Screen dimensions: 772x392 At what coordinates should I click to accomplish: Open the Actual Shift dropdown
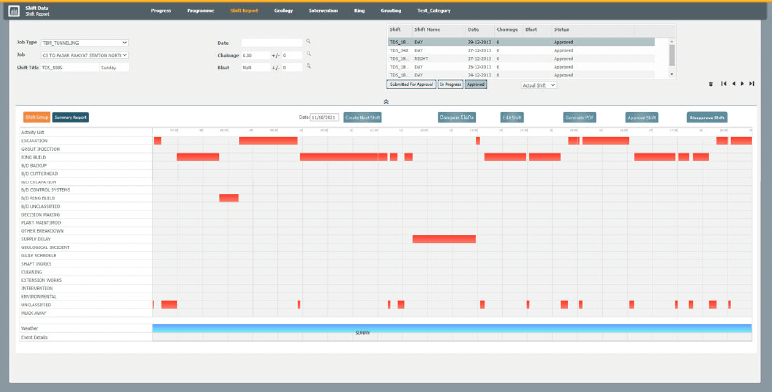539,85
